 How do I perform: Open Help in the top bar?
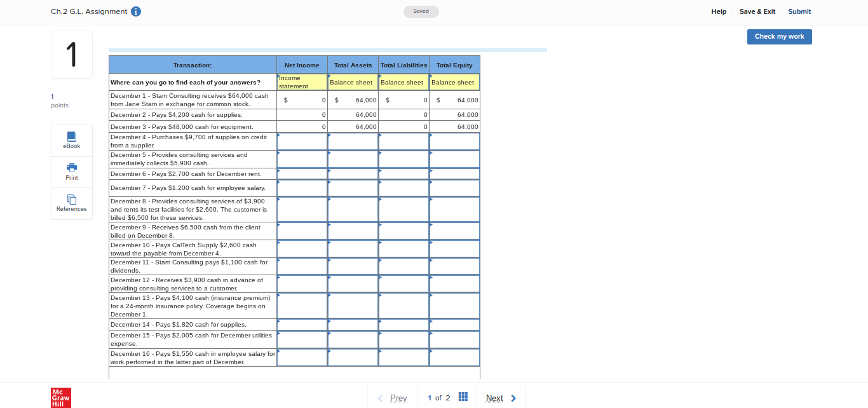[x=719, y=11]
